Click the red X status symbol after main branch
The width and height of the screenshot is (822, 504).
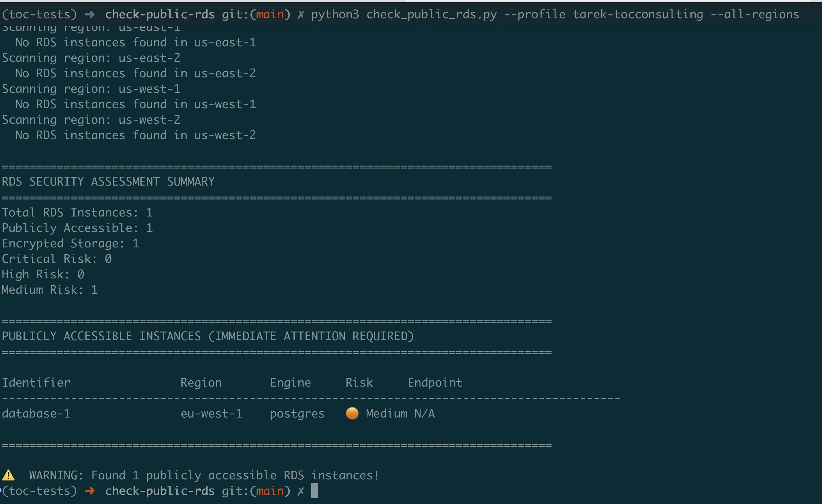point(301,14)
